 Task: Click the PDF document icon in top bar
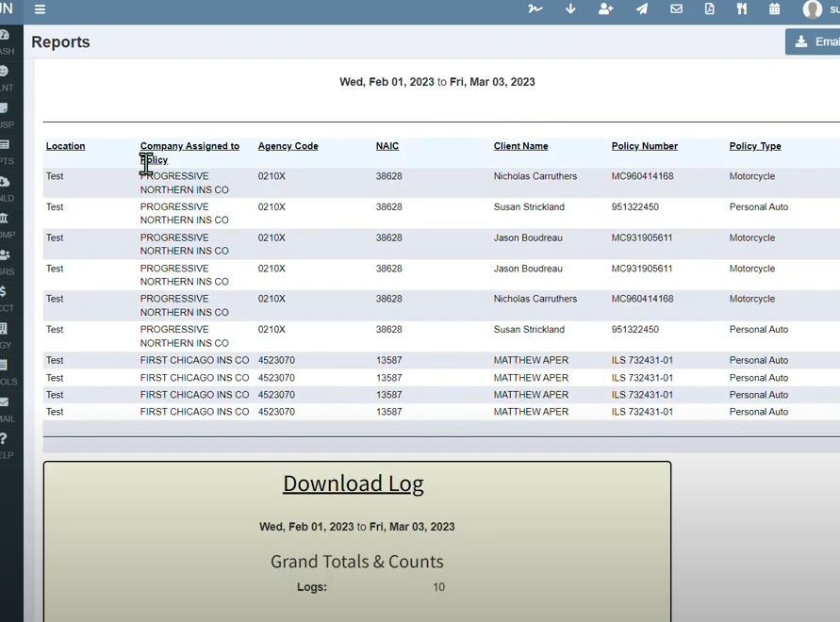point(709,8)
